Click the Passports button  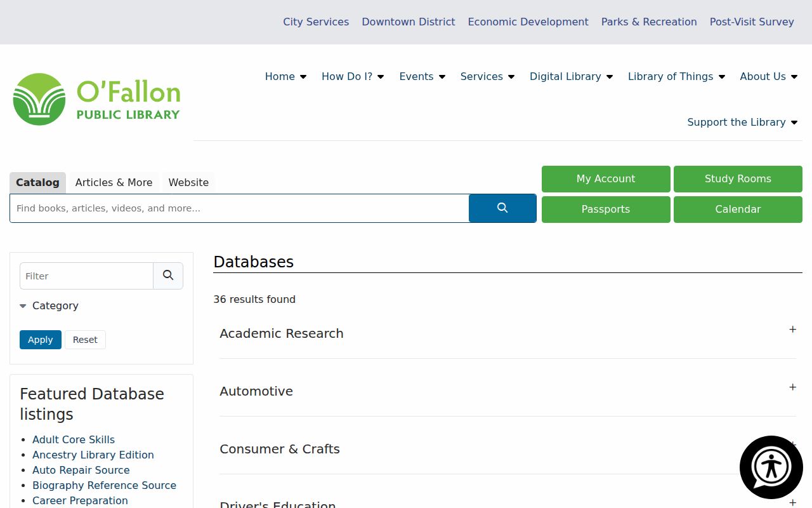tap(606, 210)
